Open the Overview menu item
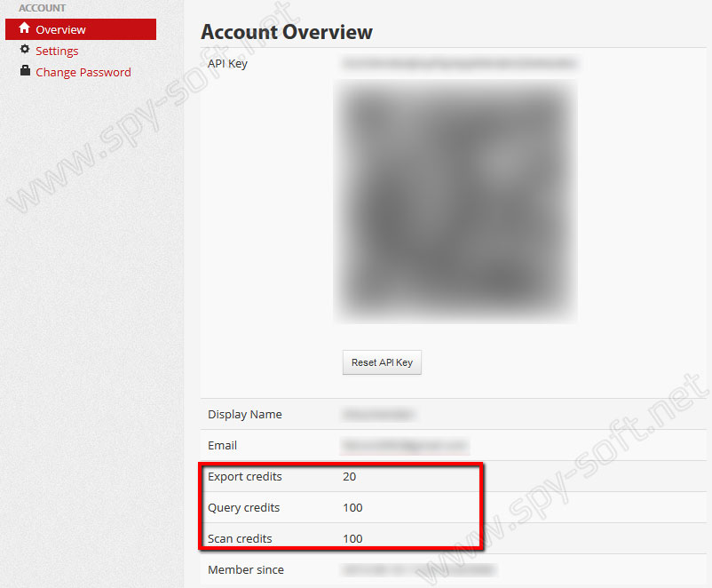Image resolution: width=712 pixels, height=588 pixels. pyautogui.click(x=81, y=29)
